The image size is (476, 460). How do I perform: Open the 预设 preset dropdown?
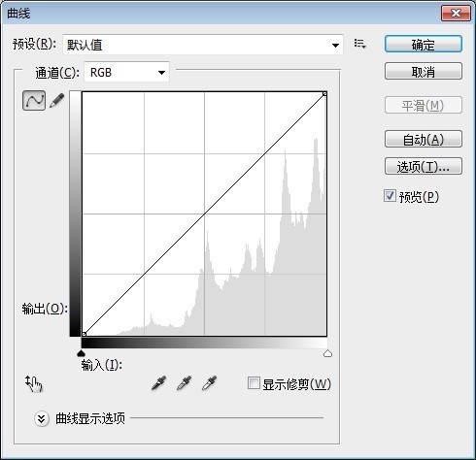point(203,45)
